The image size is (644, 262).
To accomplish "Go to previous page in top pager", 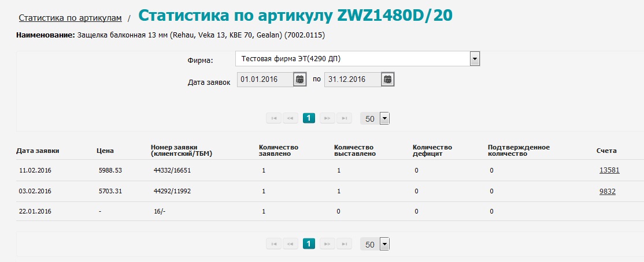I will pos(290,118).
